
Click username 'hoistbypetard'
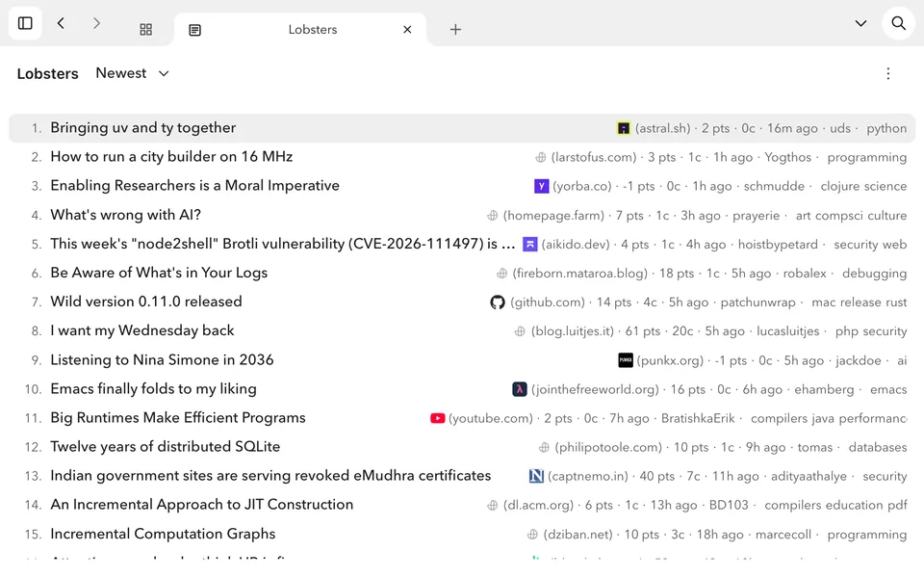coord(778,245)
